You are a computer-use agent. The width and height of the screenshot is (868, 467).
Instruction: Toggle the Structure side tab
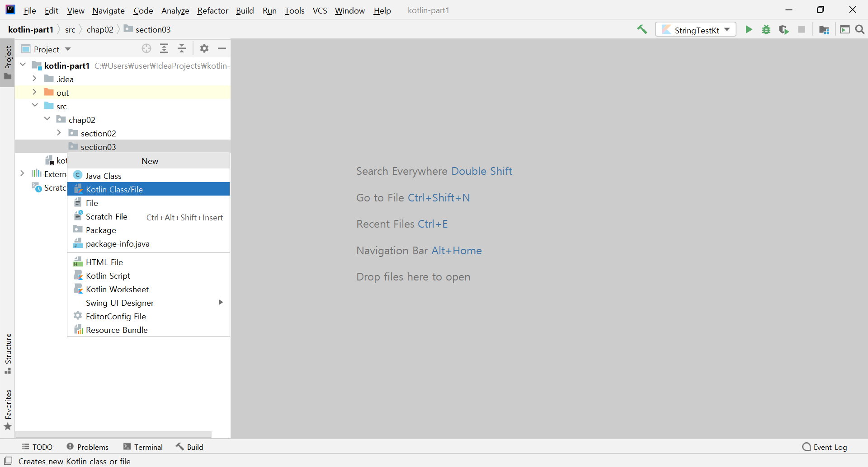pos(8,353)
